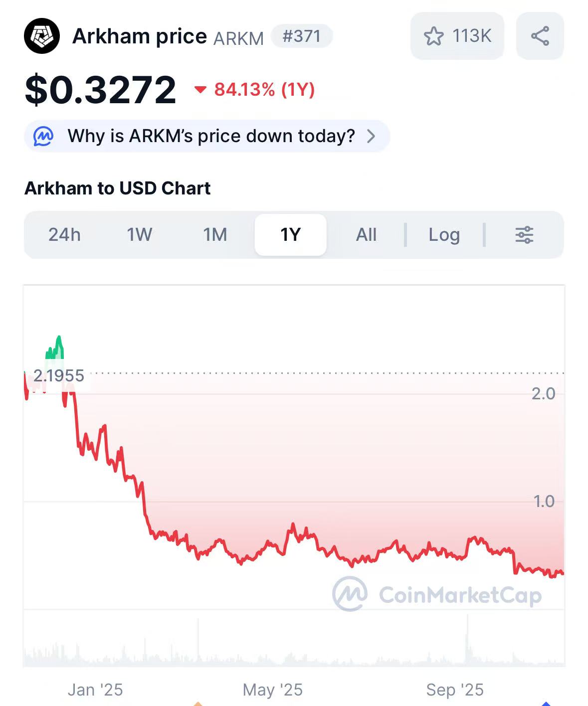The height and width of the screenshot is (706, 588).
Task: Click the red down-triangle price indicator
Action: 200,90
